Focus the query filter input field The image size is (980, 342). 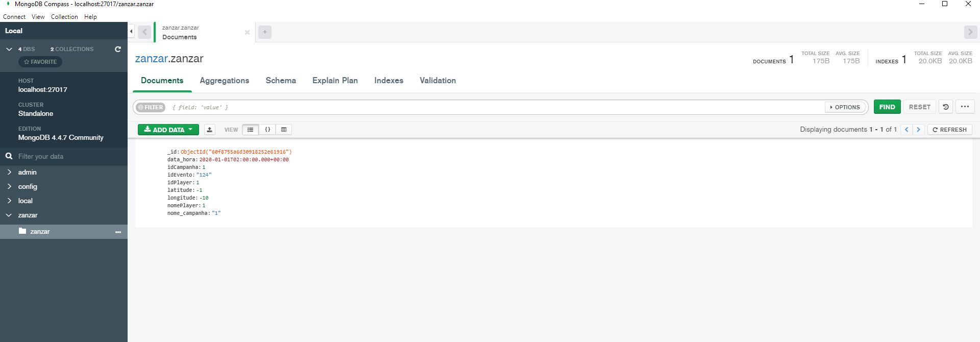[495, 107]
